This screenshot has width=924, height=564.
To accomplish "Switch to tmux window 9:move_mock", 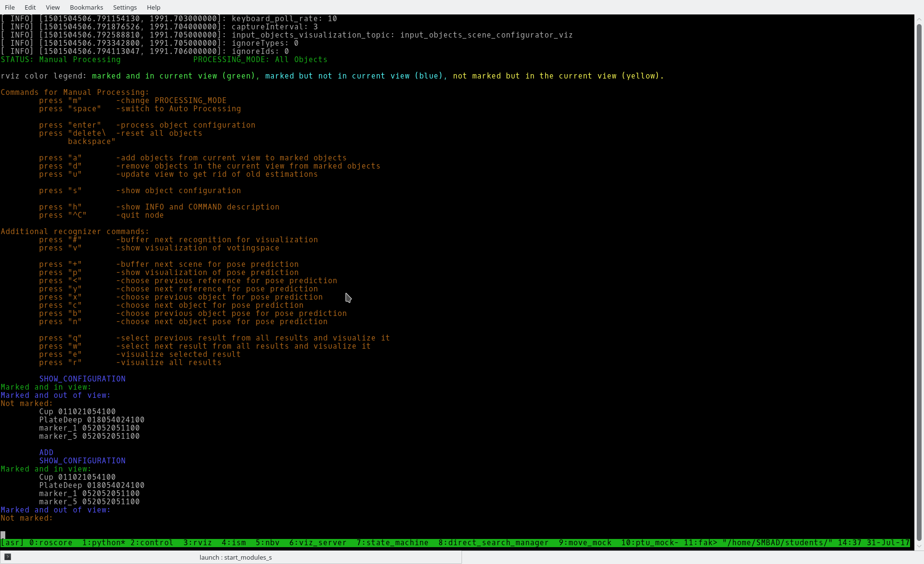I will tap(585, 543).
